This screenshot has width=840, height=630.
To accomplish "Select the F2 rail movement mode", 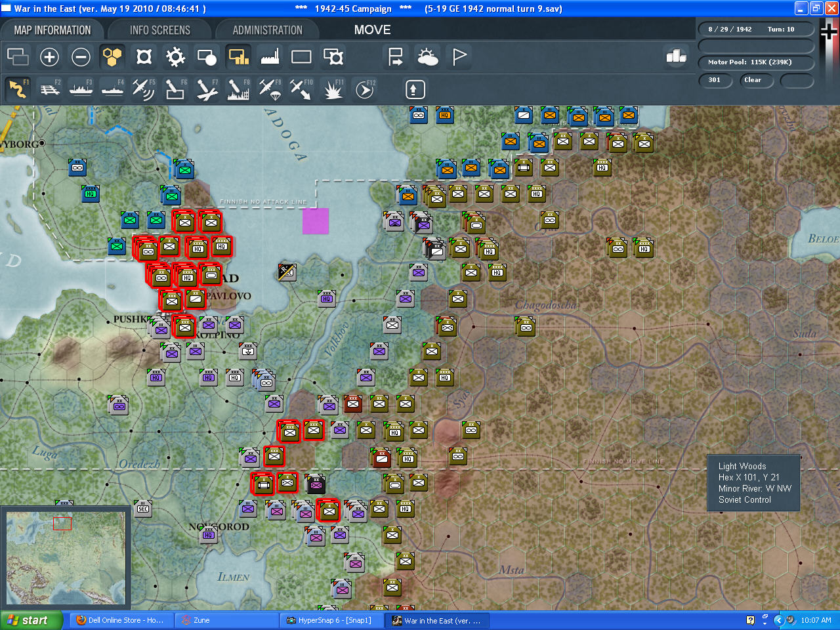I will 49,89.
